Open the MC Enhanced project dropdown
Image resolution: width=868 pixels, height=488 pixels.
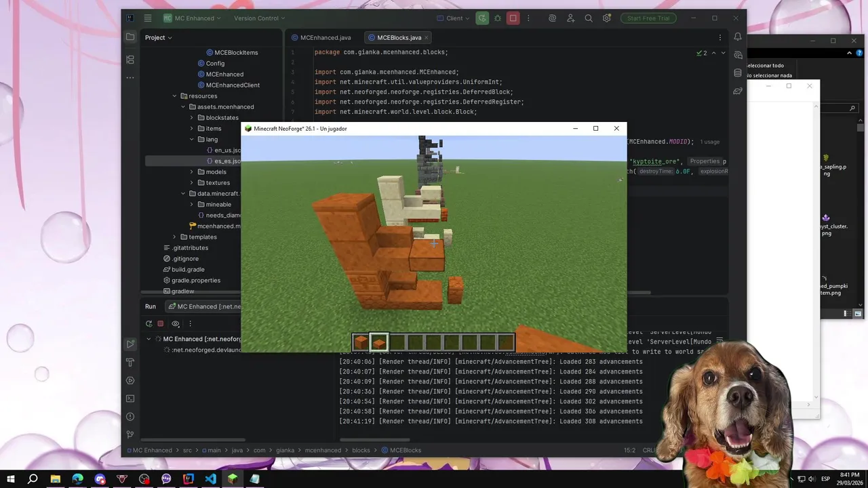pyautogui.click(x=193, y=18)
